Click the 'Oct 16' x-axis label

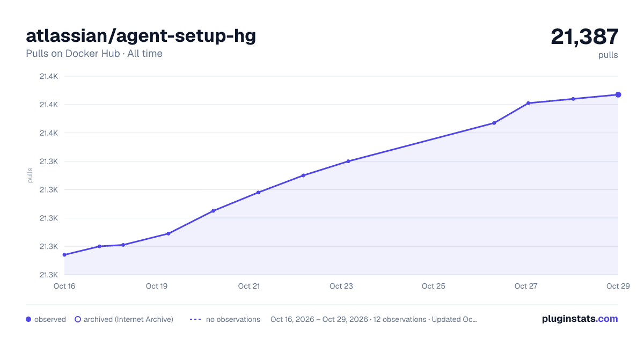(64, 286)
